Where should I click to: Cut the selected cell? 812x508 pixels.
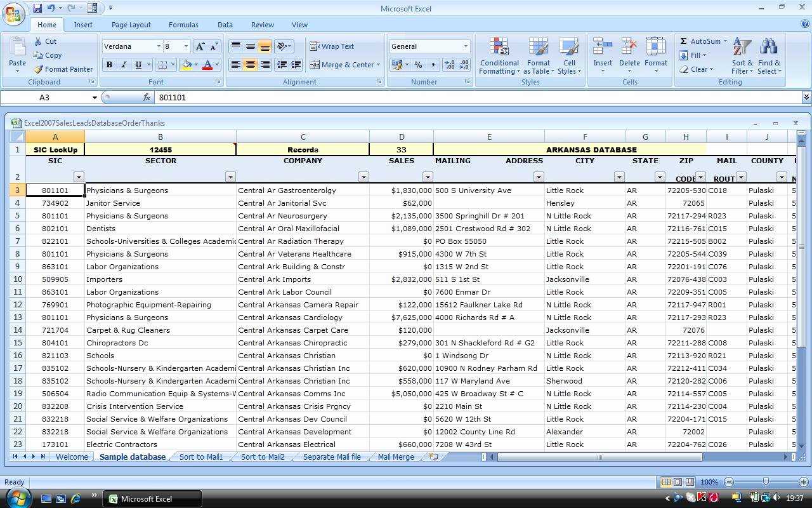[x=45, y=41]
